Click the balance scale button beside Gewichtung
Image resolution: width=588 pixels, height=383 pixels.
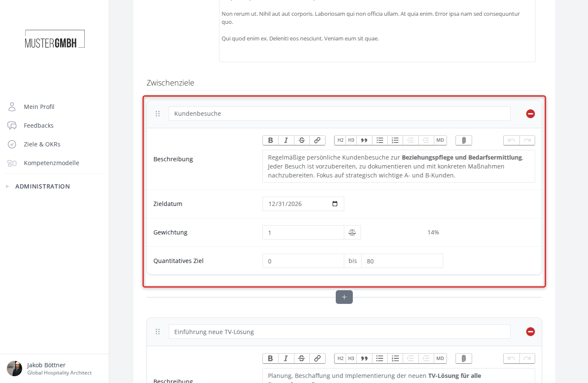(352, 232)
